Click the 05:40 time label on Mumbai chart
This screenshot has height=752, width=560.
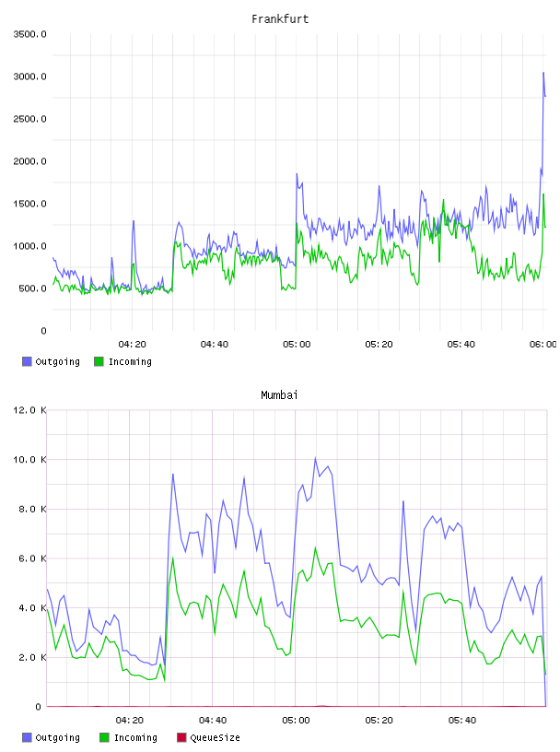click(462, 721)
